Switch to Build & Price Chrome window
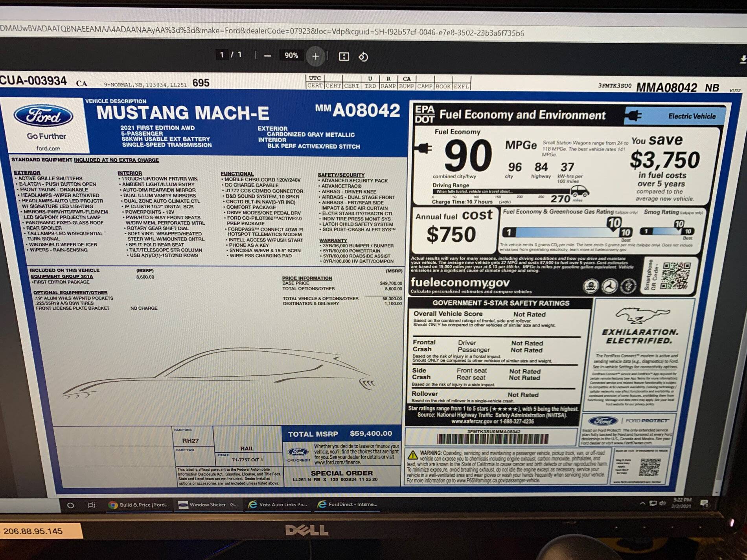Image resolution: width=747 pixels, height=560 pixels. 139,505
